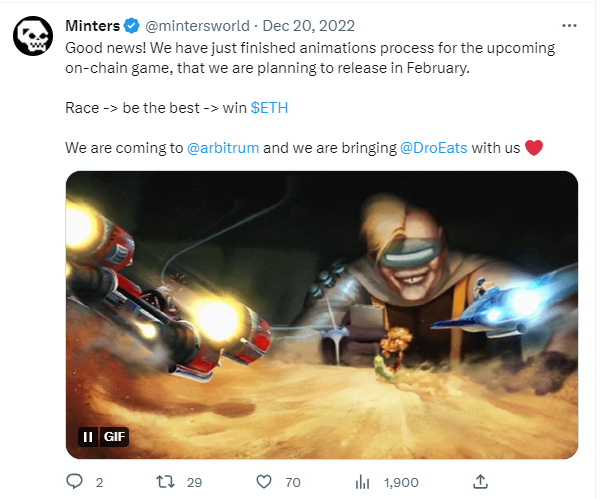Click the reply speech bubble icon
The image size is (614, 499).
(x=74, y=481)
